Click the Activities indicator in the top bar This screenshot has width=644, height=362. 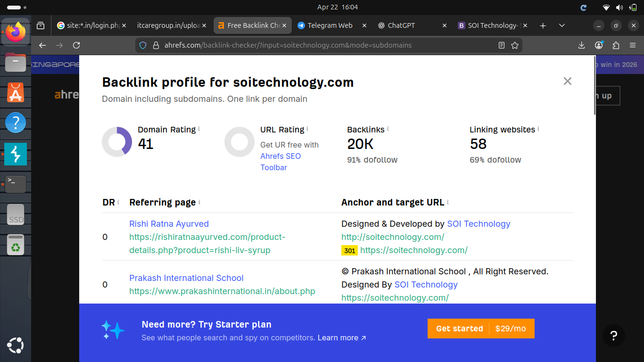(x=17, y=8)
